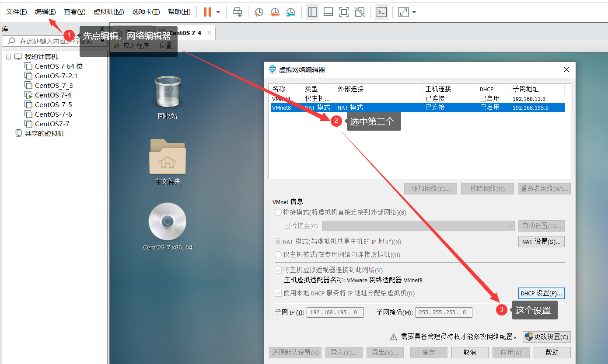Open the 帮助 menu in the menu bar
Viewport: 608px width, 364px height.
[x=179, y=12]
